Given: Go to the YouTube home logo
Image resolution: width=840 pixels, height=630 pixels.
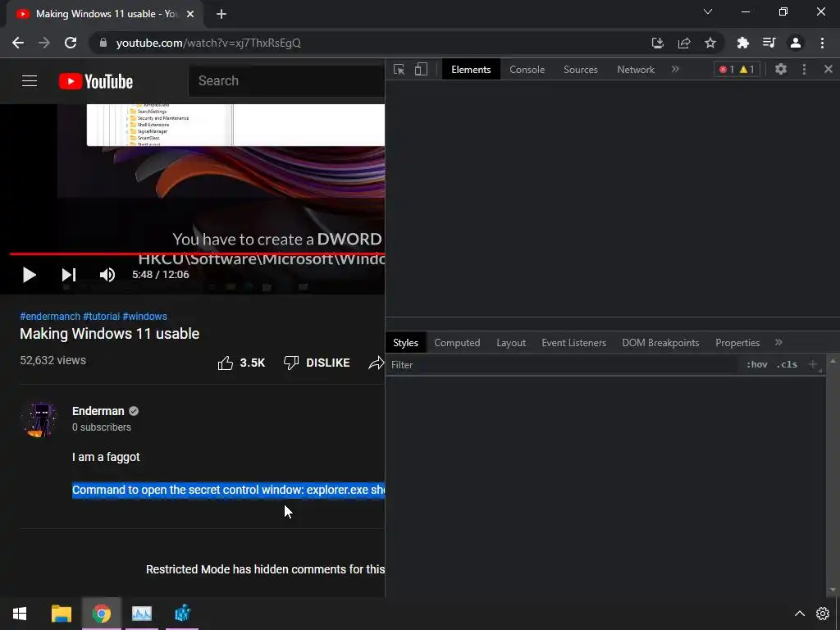Looking at the screenshot, I should (96, 81).
